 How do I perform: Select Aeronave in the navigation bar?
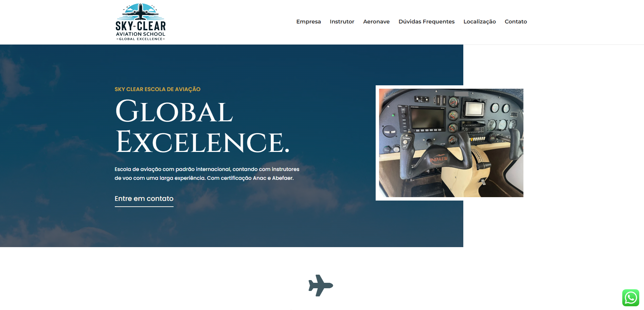click(x=376, y=21)
